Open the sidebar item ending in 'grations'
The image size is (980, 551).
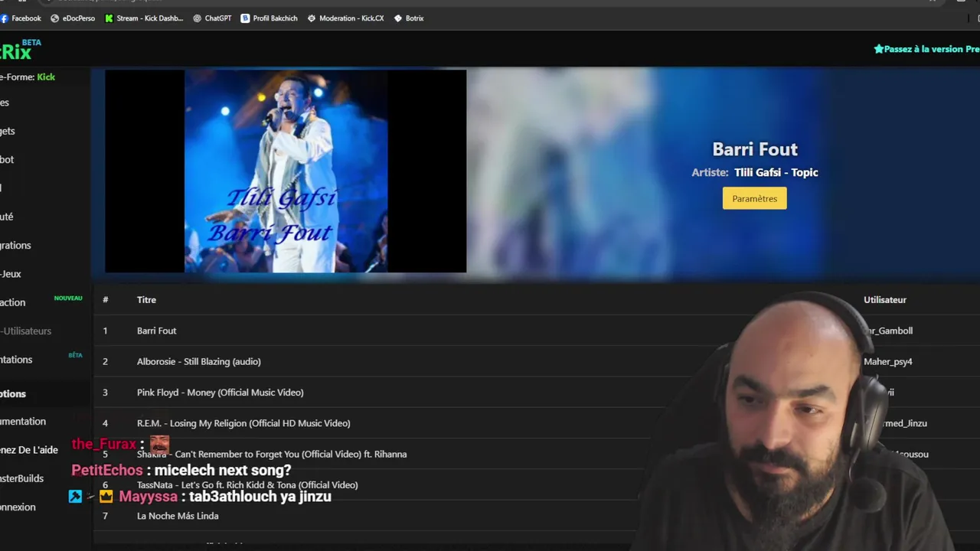click(15, 246)
